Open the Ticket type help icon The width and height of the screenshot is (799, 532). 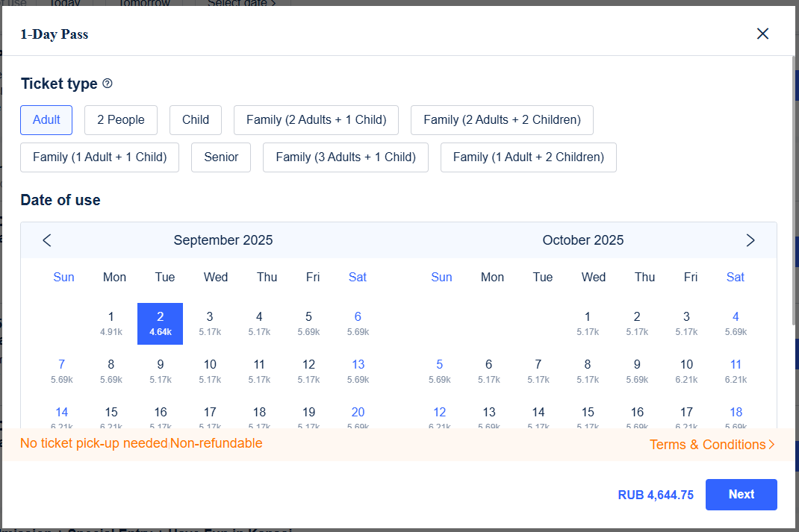point(108,84)
